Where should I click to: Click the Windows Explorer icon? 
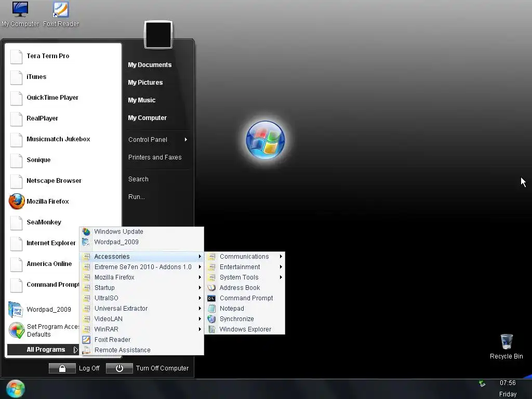(x=212, y=329)
